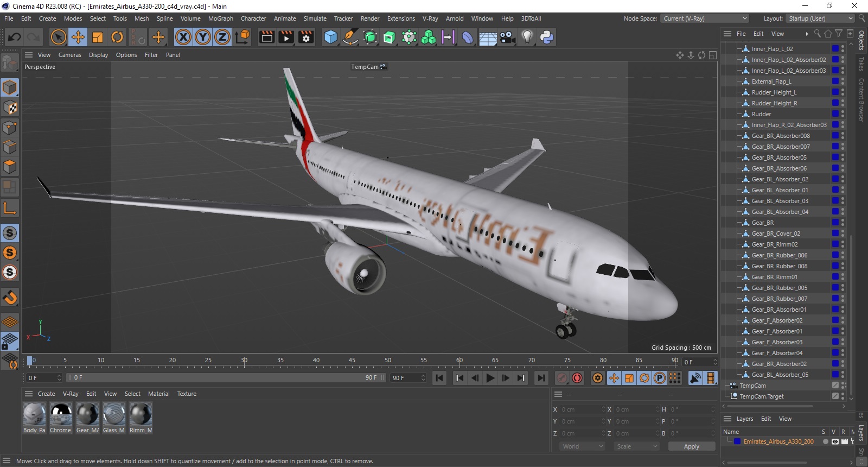The width and height of the screenshot is (868, 467).
Task: Toggle TempCam enable checkmark
Action: [835, 386]
